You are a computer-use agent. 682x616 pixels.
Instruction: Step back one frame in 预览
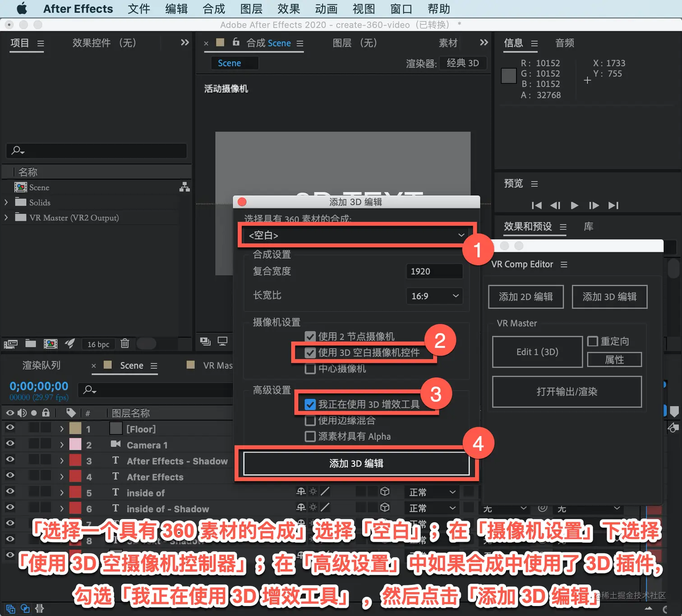pyautogui.click(x=555, y=205)
